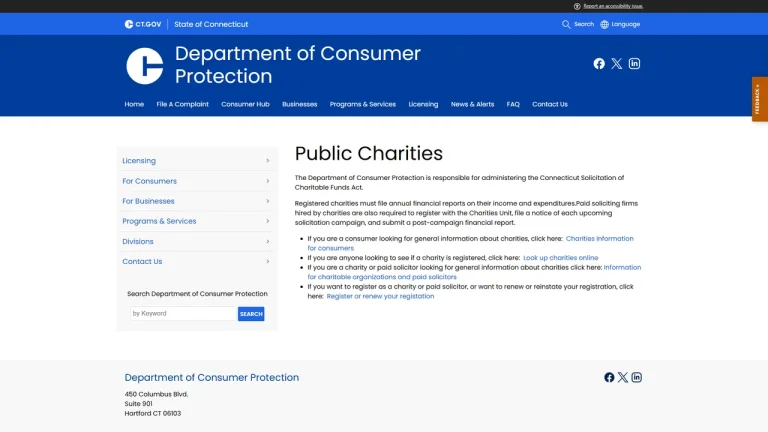Expand the Contact Us sidebar chevron

point(267,262)
